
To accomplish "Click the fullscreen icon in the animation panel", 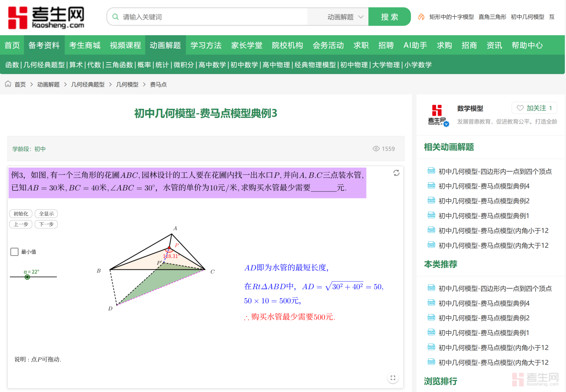I will tap(393, 378).
